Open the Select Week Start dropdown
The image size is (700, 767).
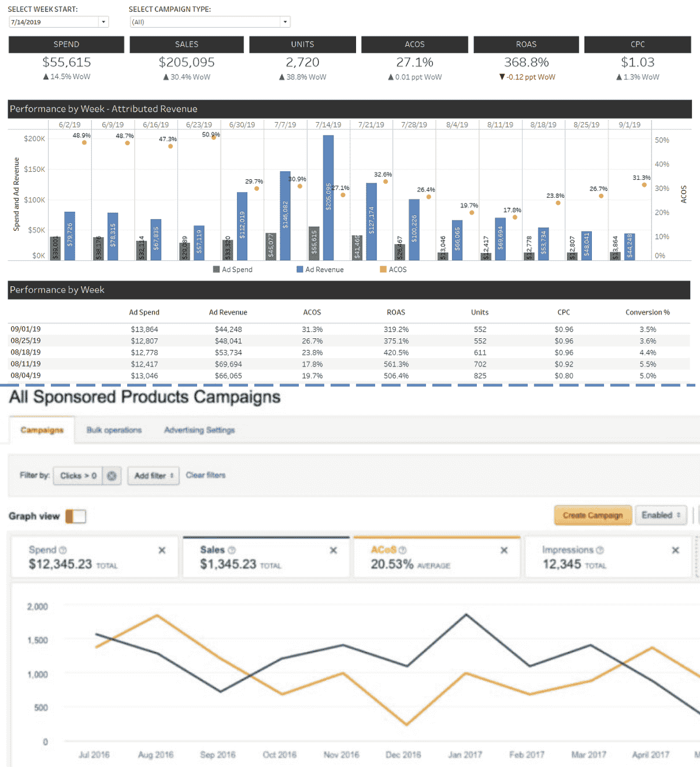coord(103,21)
